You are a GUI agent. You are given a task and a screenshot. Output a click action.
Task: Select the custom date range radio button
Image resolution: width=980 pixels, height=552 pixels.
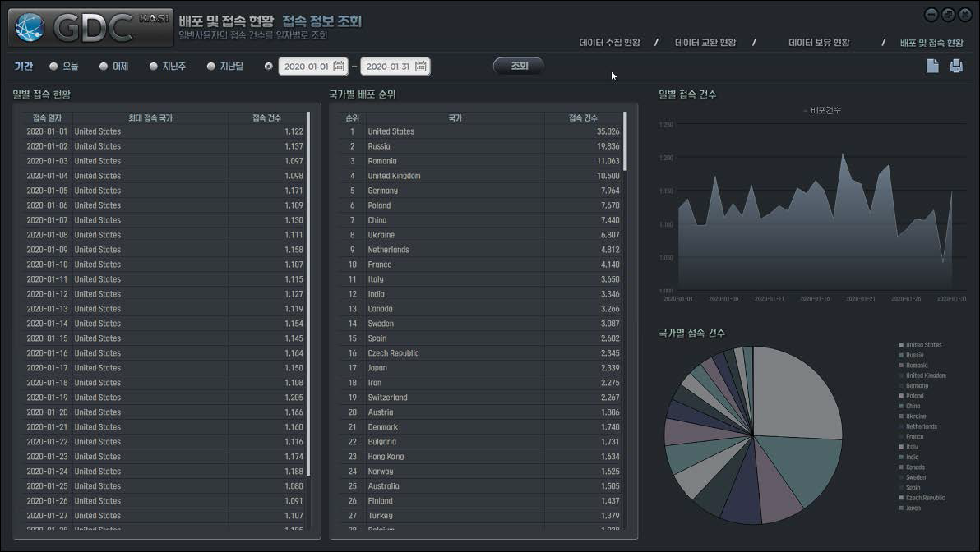tap(269, 67)
